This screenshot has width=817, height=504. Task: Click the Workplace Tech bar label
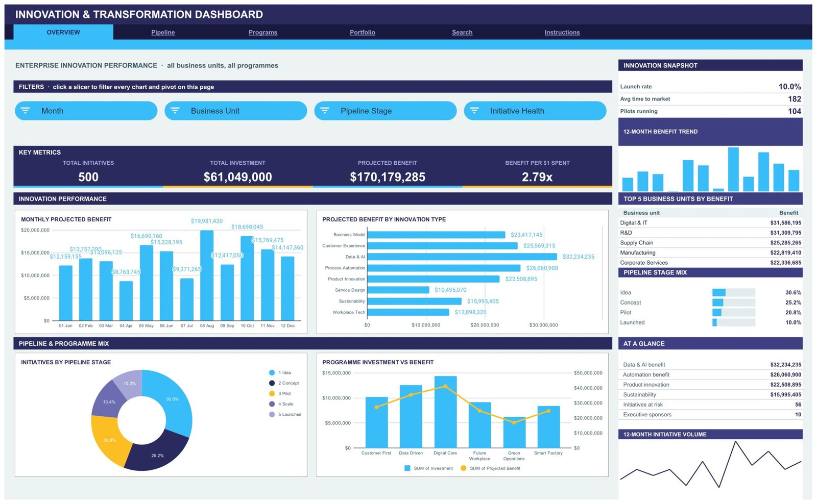(349, 312)
